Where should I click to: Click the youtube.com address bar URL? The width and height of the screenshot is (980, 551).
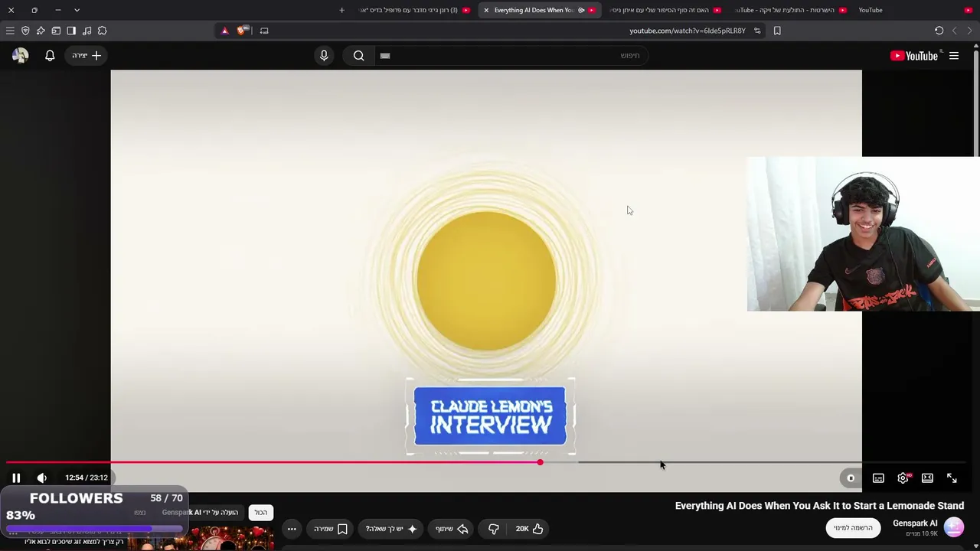pos(688,31)
